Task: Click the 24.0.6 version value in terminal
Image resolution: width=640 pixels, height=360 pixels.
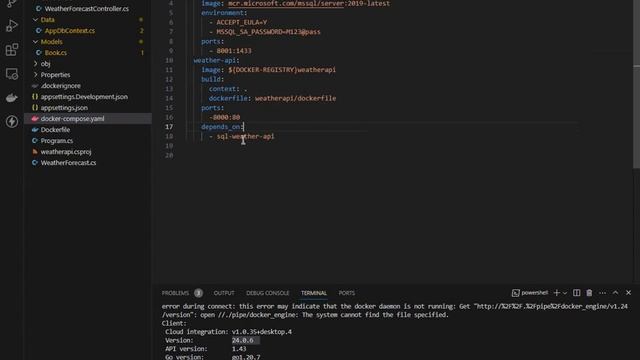Action: [243, 340]
